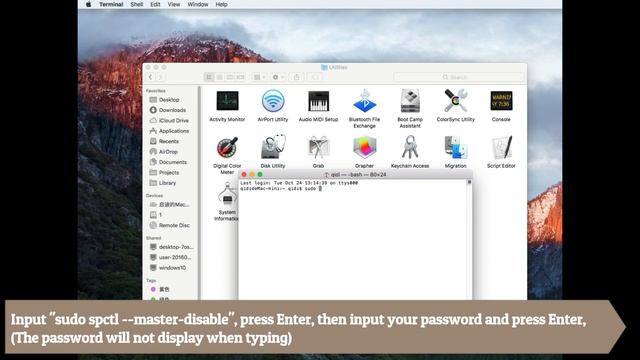Screen dimensions: 640x360
Task: Click the Terminal scrollbar top marker
Action: [469, 182]
